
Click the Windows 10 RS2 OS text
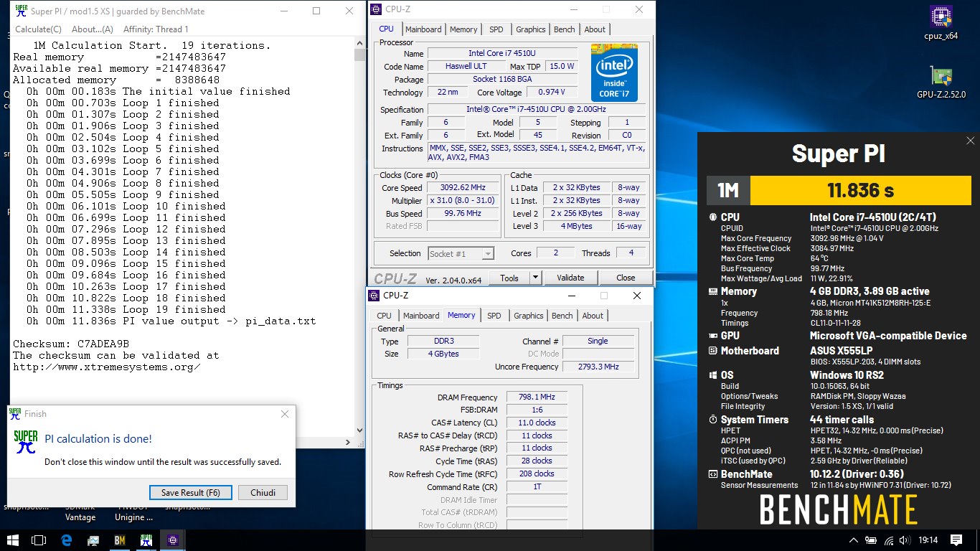(847, 375)
